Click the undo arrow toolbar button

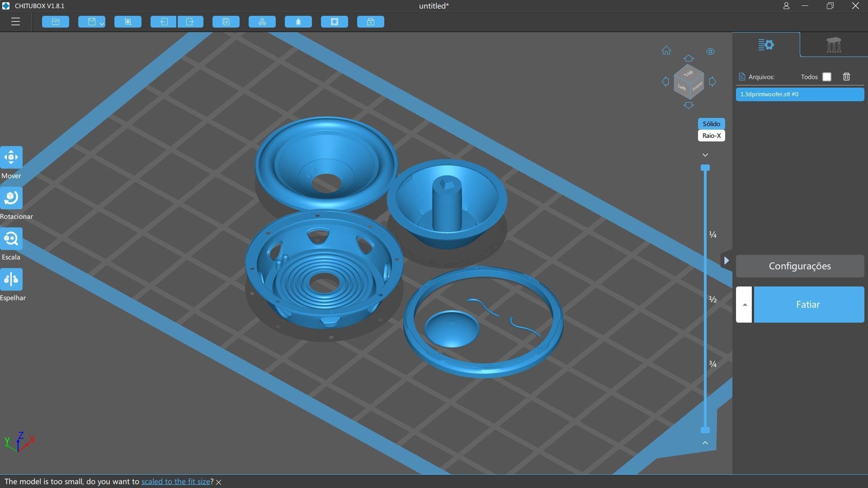(163, 22)
